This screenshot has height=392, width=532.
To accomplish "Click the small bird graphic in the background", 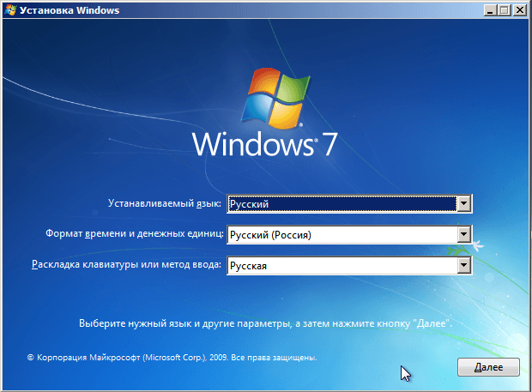I will [x=479, y=247].
